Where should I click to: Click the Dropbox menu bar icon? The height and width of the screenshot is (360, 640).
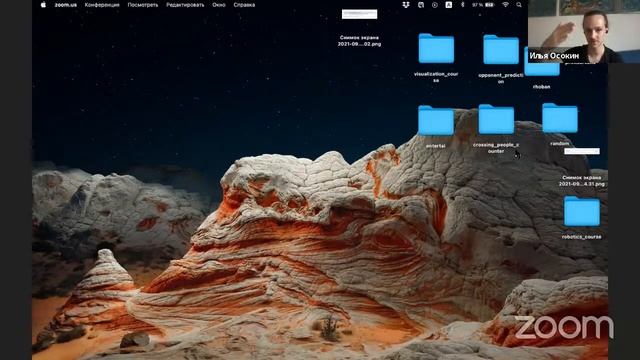pyautogui.click(x=406, y=5)
